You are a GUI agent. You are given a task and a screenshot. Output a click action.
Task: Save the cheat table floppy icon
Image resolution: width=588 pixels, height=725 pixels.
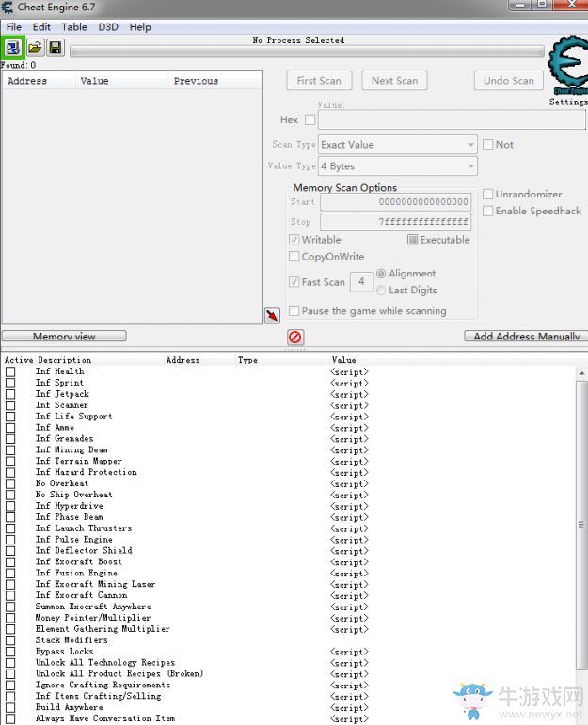click(56, 47)
